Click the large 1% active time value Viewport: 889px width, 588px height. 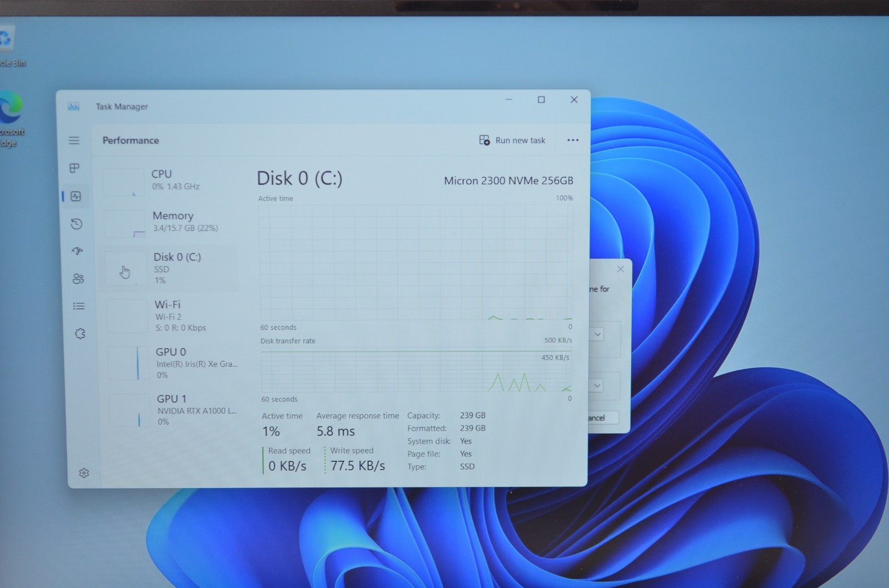271,431
